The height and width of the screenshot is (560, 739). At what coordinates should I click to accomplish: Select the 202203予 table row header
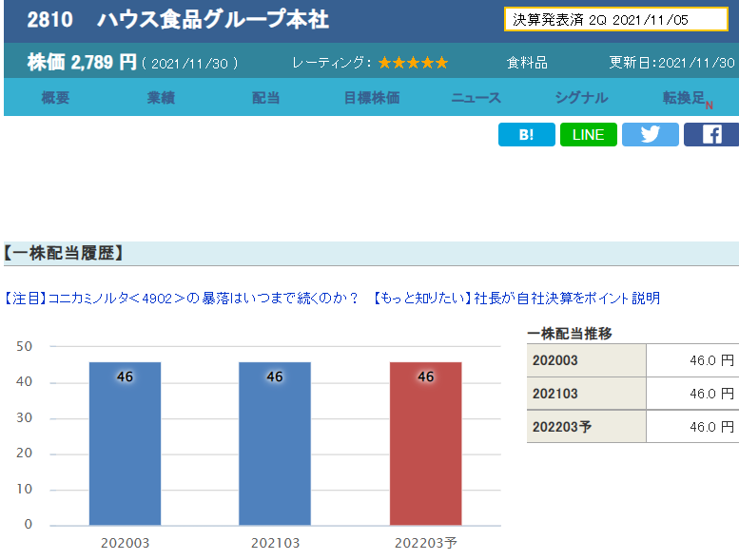point(586,427)
